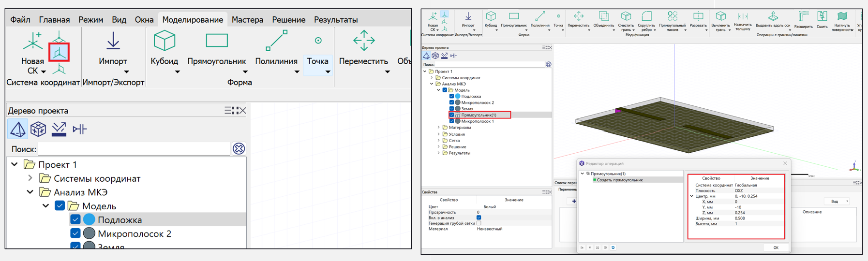868x261 pixels.
Task: Click OK in the Редактор операций dialog
Action: [x=776, y=247]
